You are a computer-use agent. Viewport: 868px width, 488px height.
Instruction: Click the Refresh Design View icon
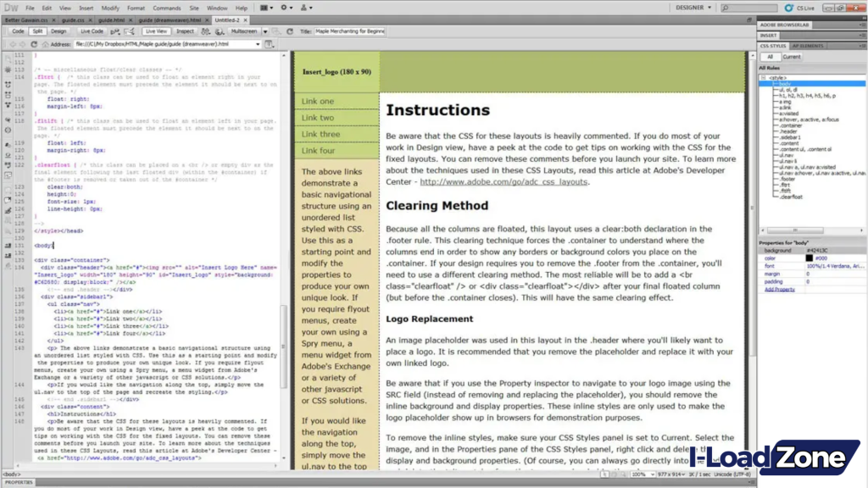click(289, 31)
